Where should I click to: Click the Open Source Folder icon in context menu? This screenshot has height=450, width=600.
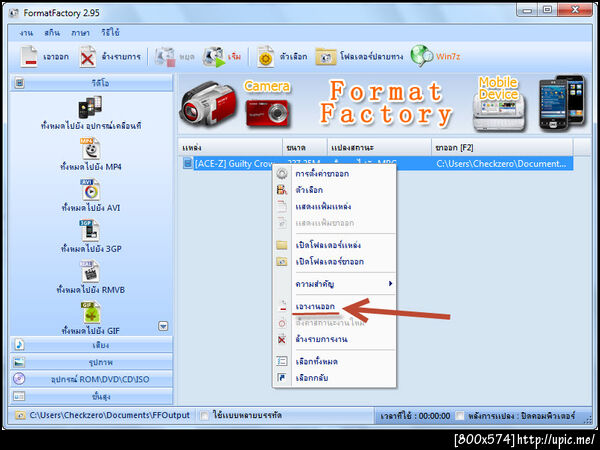click(282, 245)
